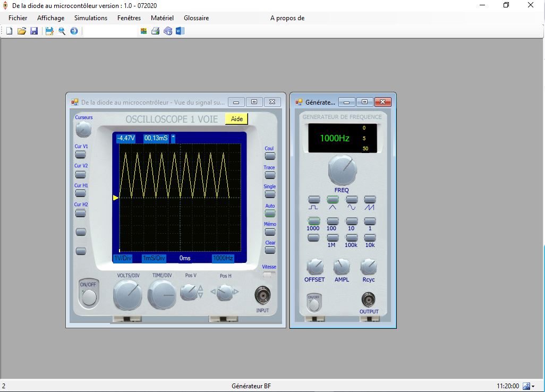Click the VOLTS/DIV knob
This screenshot has height=392, width=545.
[127, 295]
